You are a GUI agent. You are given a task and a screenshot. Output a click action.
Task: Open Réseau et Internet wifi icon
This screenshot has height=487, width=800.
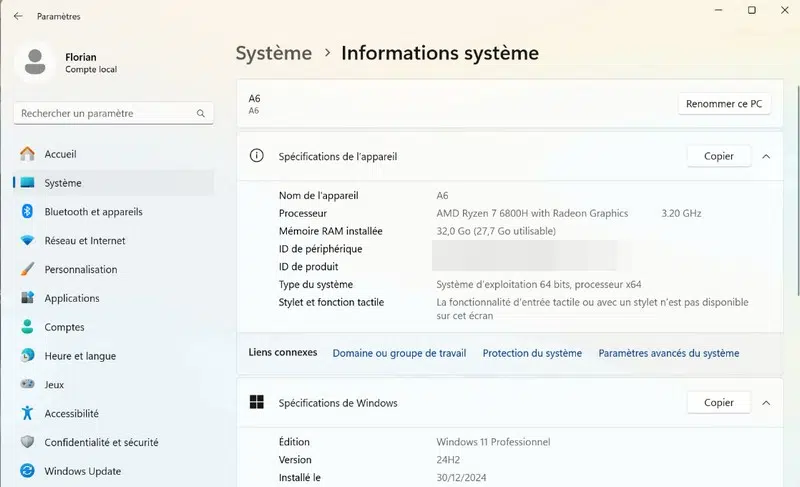(x=27, y=241)
